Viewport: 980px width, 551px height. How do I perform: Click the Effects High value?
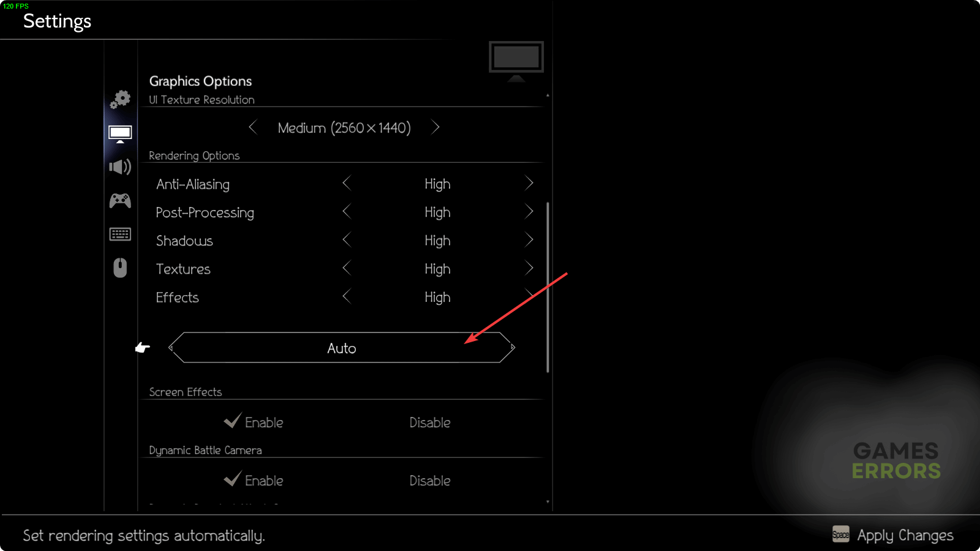437,297
